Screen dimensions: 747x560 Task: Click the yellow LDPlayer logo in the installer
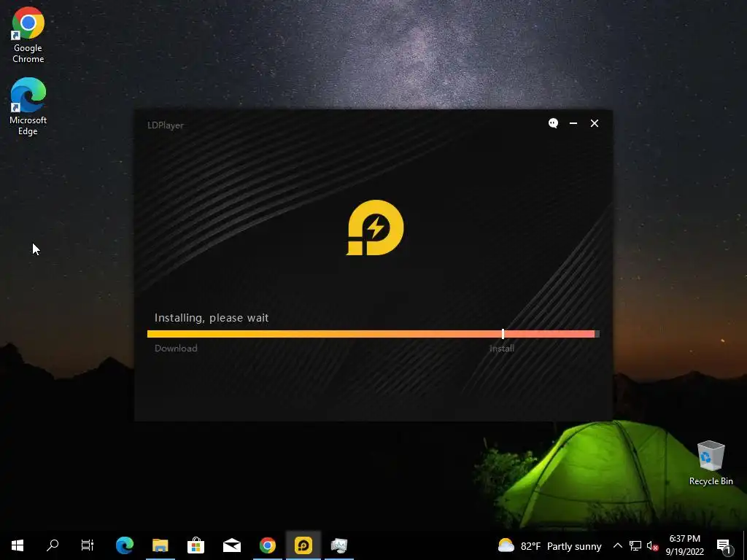[x=375, y=227]
